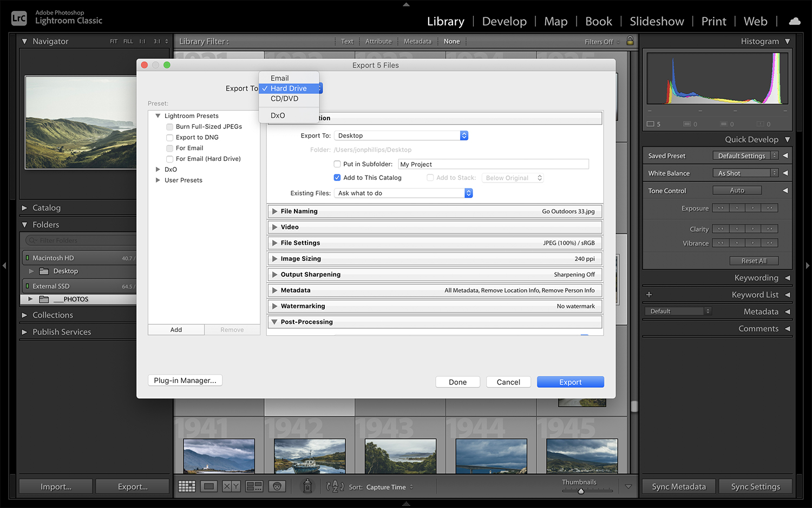This screenshot has width=812, height=508.
Task: Click Sync Metadata button
Action: [679, 486]
